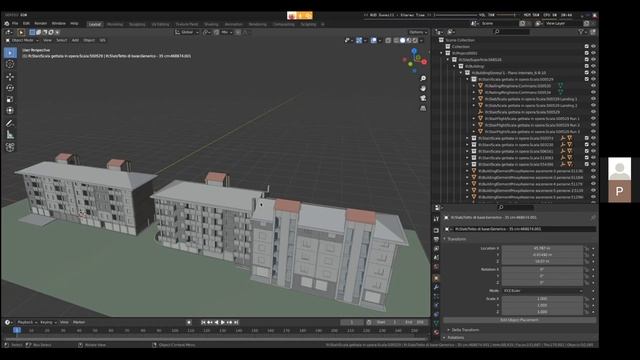The width and height of the screenshot is (640, 360).
Task: Select the Annotate tool
Action: point(10,123)
